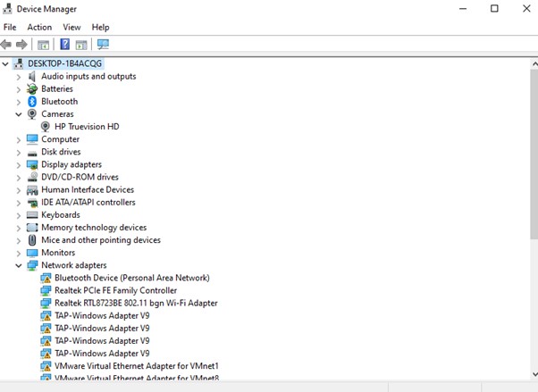Select the Realtek PCIe FE Family Controller label

coord(115,290)
